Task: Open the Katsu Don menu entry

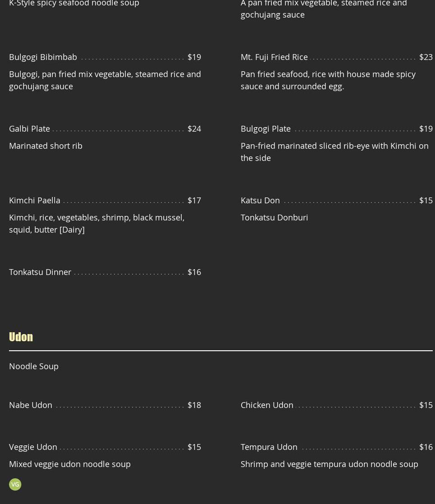Action: [x=260, y=200]
